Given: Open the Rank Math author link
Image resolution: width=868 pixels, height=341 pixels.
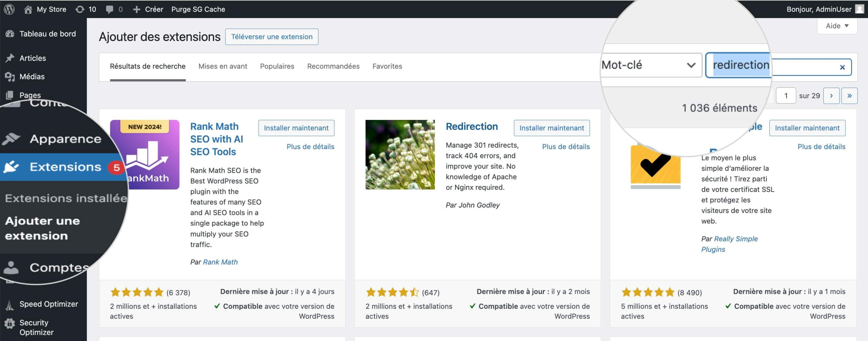Looking at the screenshot, I should 220,262.
